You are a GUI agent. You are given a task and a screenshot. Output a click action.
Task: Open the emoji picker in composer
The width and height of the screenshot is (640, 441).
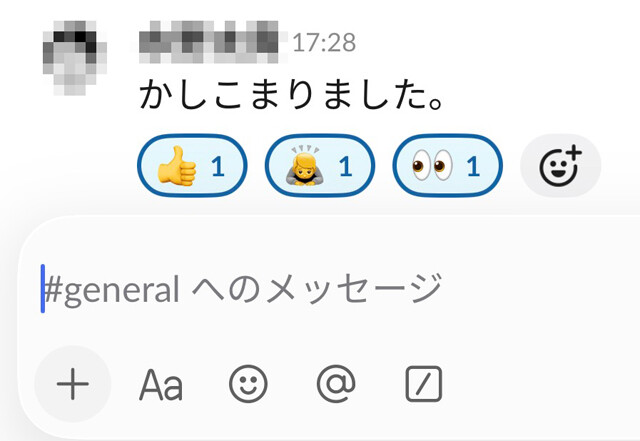pyautogui.click(x=247, y=383)
